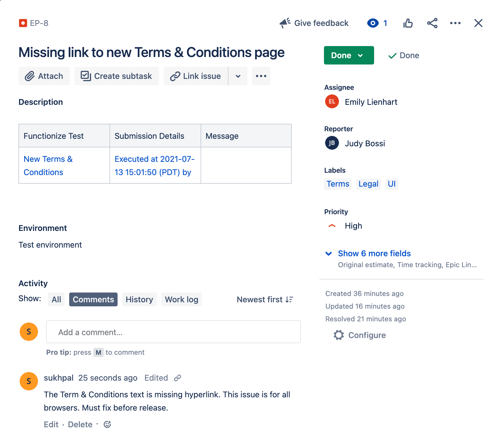This screenshot has height=448, width=494.
Task: Open the more actions ellipsis icon
Action: click(x=455, y=23)
